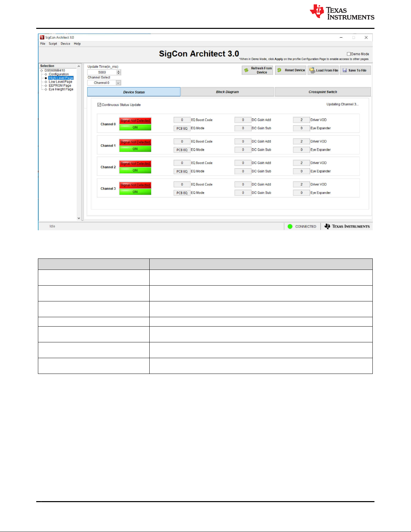This screenshot has height=532, width=411.
Task: Click Channel 3 Driver VOD field
Action: click(x=301, y=184)
